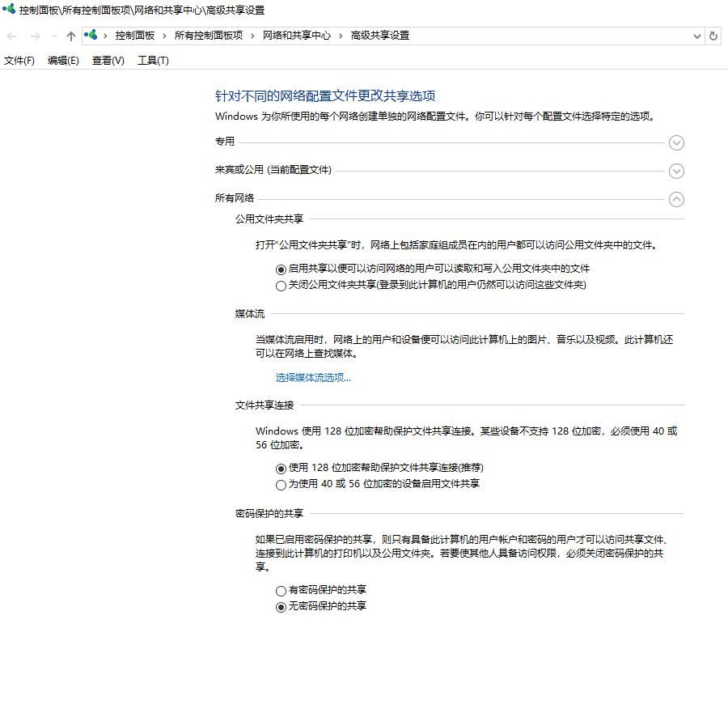
Task: Click the refresh icon in the address bar
Action: tap(713, 36)
